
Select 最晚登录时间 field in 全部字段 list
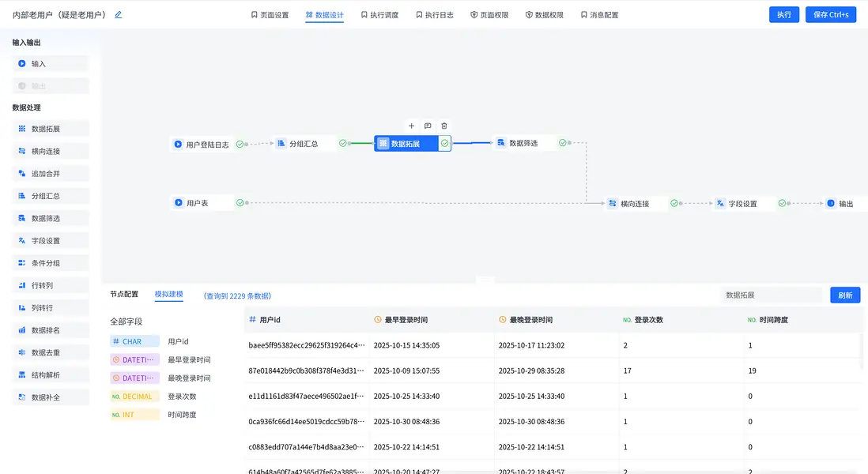point(160,378)
